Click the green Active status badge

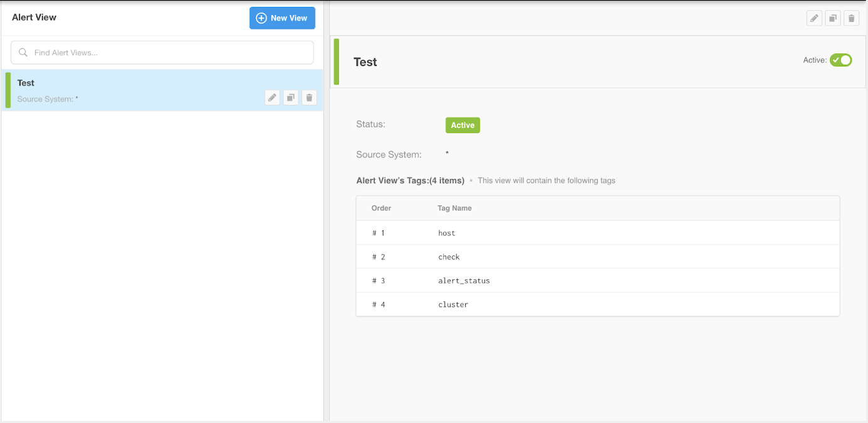point(463,125)
